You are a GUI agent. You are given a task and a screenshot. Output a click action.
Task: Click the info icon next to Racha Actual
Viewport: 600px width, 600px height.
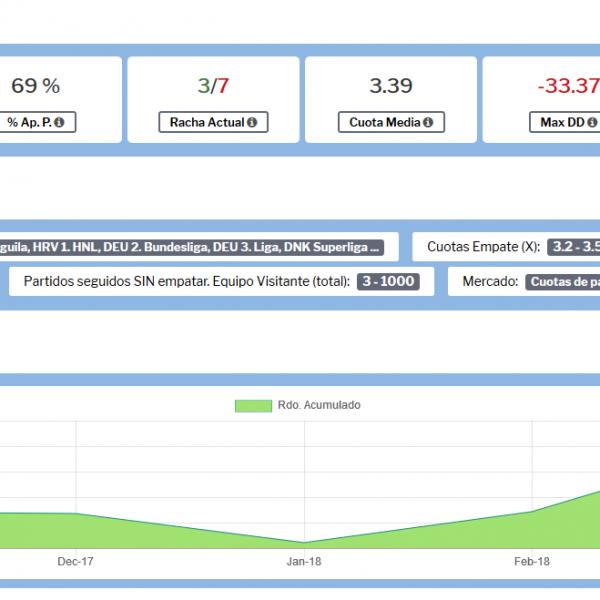(x=251, y=123)
